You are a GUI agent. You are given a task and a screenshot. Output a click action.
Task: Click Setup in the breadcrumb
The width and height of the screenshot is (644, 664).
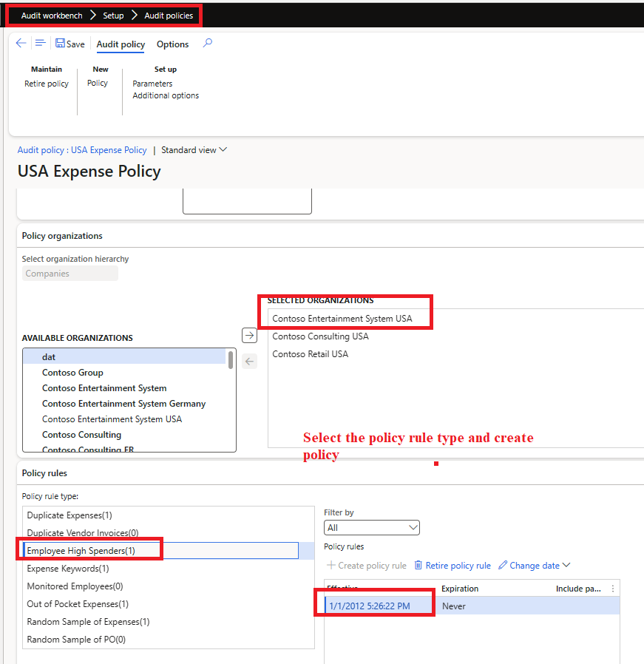pos(113,15)
